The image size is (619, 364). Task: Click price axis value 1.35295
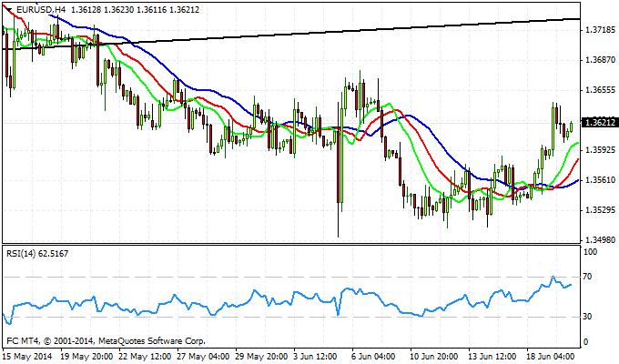[601, 210]
